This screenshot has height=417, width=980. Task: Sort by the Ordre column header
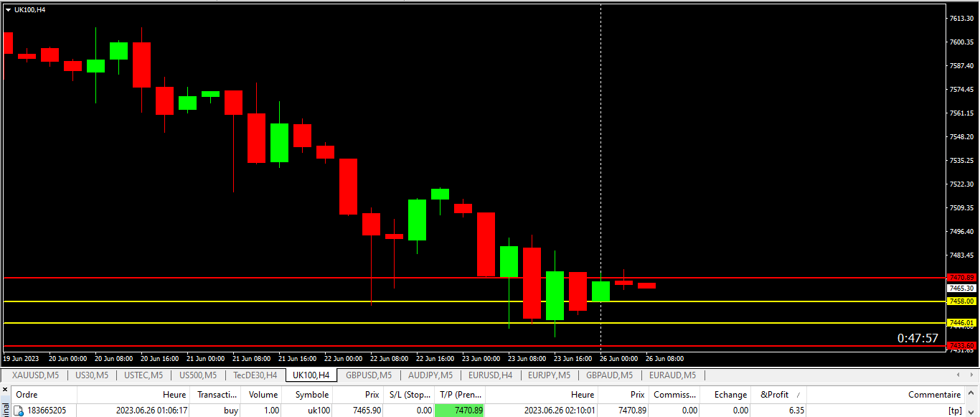(x=43, y=395)
